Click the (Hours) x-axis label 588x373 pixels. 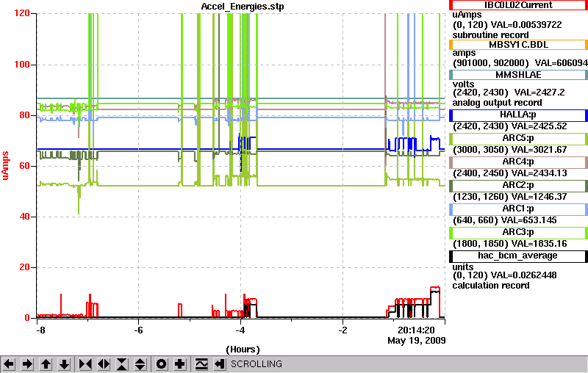coord(243,350)
